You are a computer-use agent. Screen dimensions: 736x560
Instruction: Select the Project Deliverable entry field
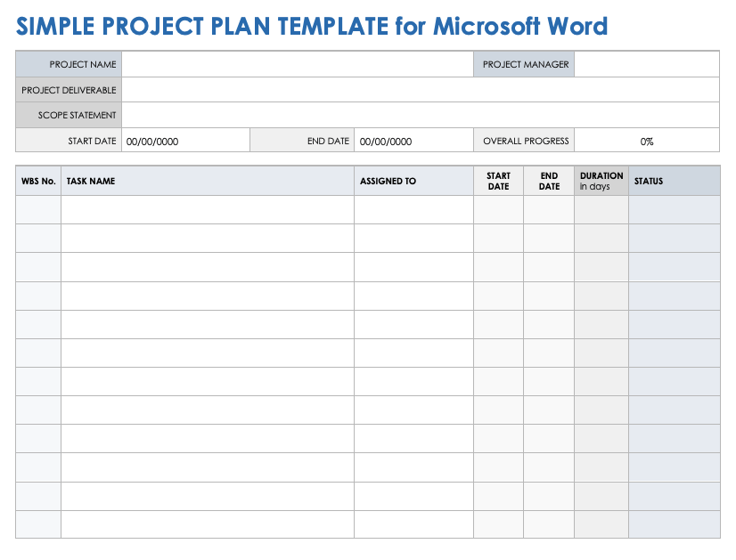pos(420,90)
